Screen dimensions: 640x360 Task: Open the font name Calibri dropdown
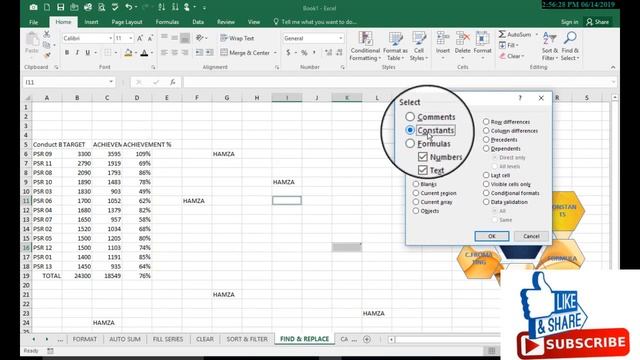(x=110, y=38)
